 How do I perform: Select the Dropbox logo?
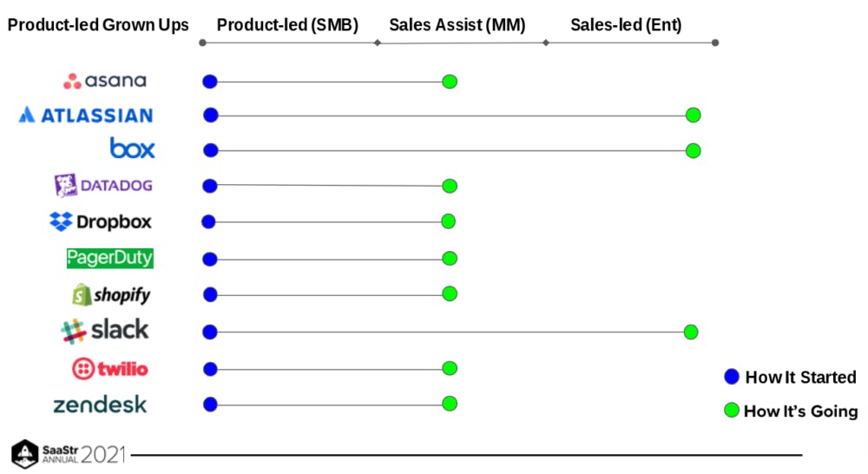tap(101, 222)
